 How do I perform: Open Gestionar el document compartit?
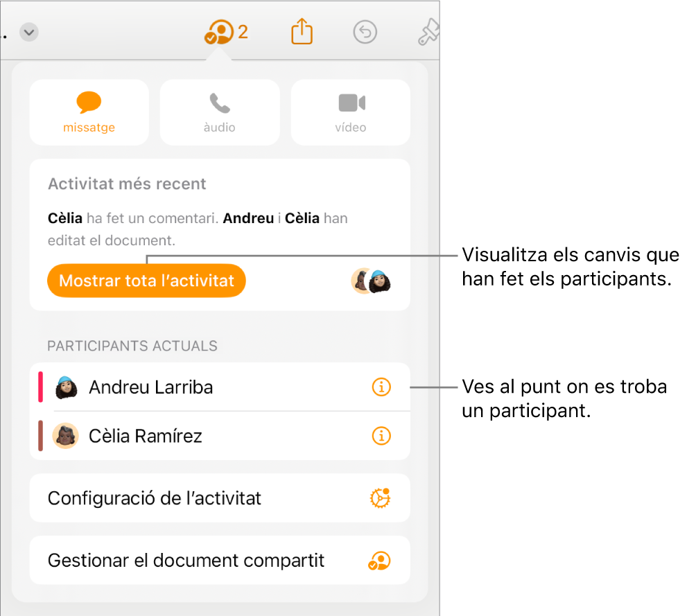tap(220, 560)
